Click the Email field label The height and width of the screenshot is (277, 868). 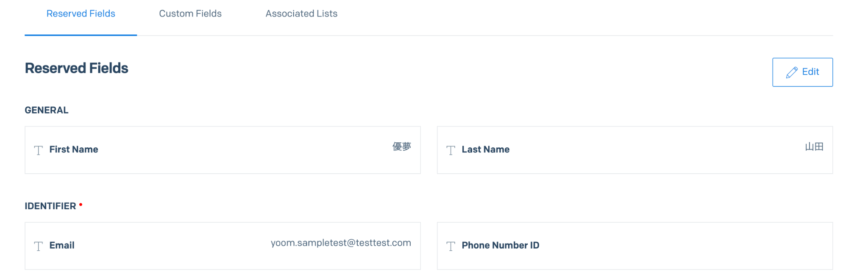tap(62, 245)
